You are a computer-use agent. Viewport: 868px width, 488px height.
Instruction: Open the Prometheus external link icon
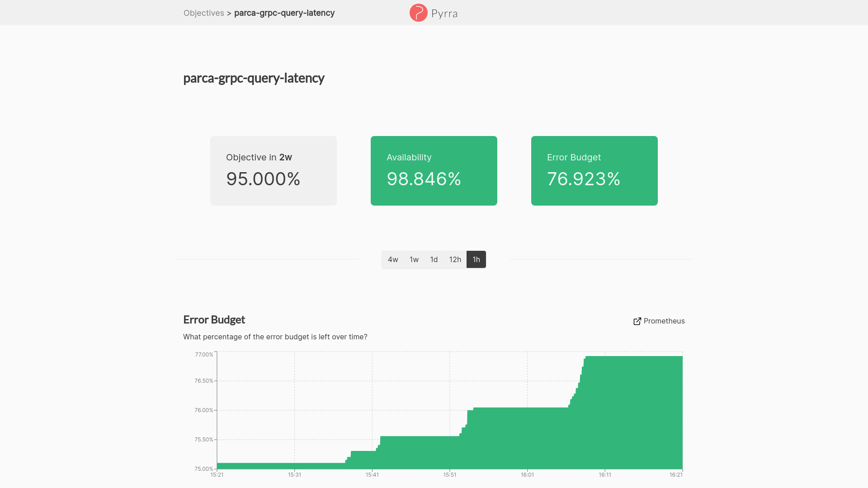pos(637,321)
